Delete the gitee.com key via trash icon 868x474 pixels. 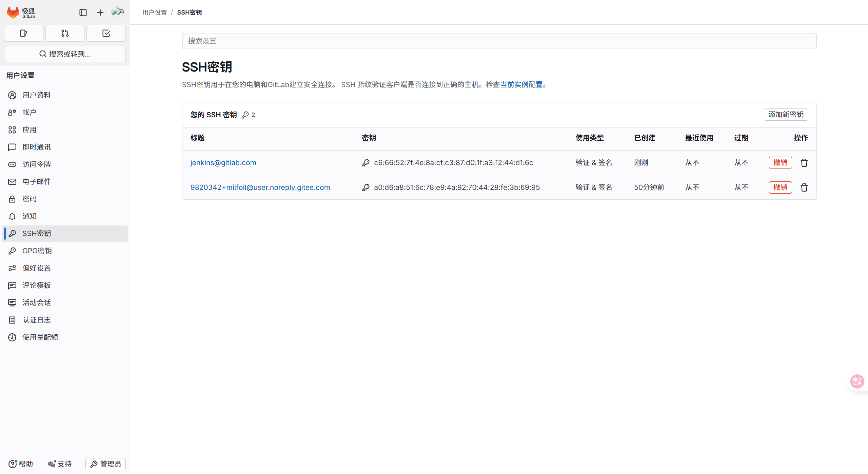(x=804, y=187)
